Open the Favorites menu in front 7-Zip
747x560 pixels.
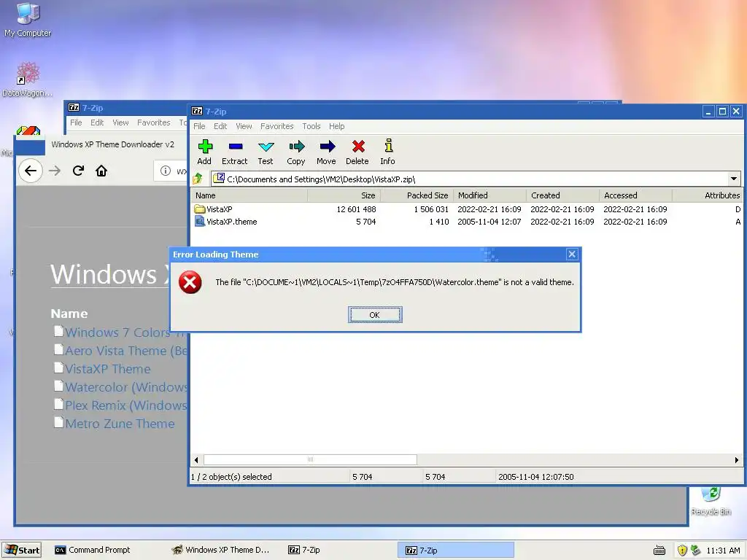pos(276,126)
